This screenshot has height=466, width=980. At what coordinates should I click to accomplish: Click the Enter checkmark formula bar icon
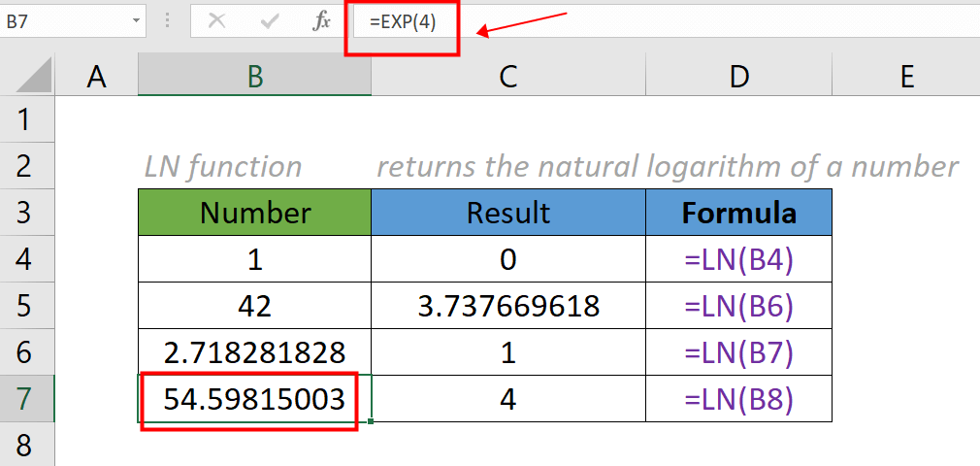(x=269, y=21)
